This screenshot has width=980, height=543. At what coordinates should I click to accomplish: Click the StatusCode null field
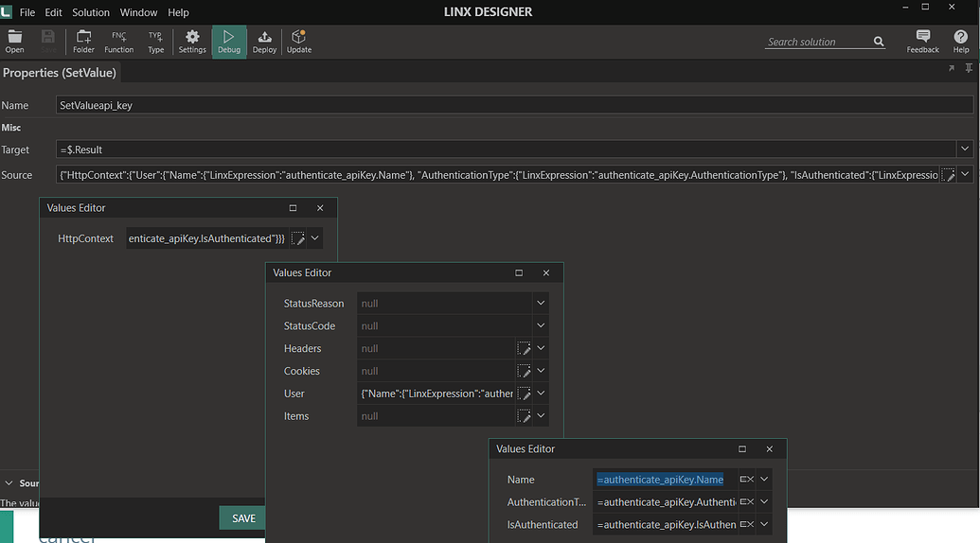tap(444, 325)
